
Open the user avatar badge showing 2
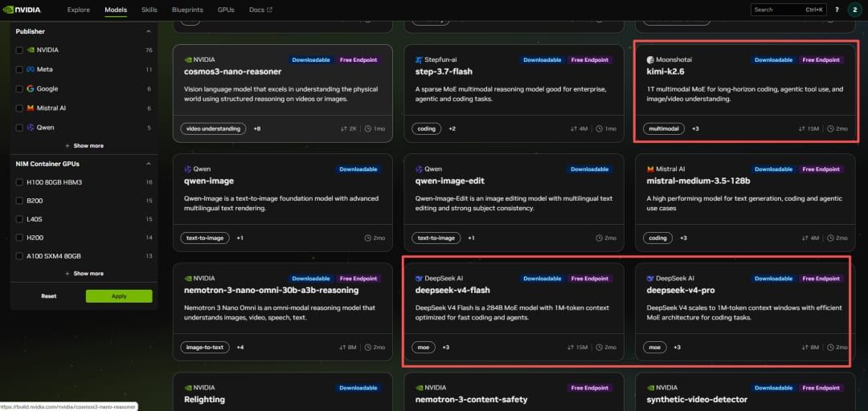(x=854, y=10)
